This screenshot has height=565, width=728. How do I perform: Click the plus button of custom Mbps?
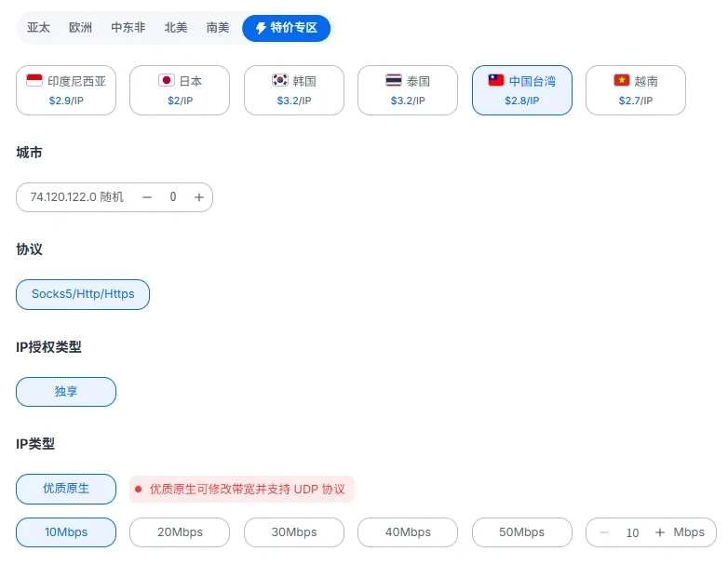pyautogui.click(x=660, y=532)
